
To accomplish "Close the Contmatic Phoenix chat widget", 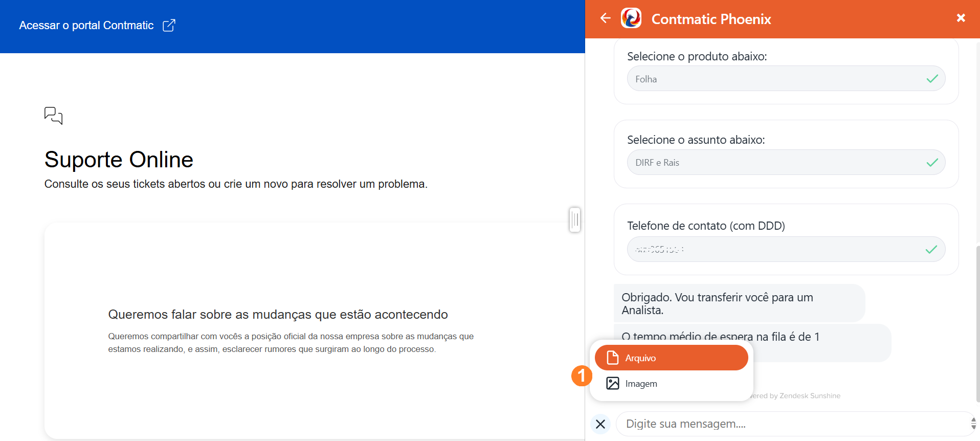I will 961,18.
